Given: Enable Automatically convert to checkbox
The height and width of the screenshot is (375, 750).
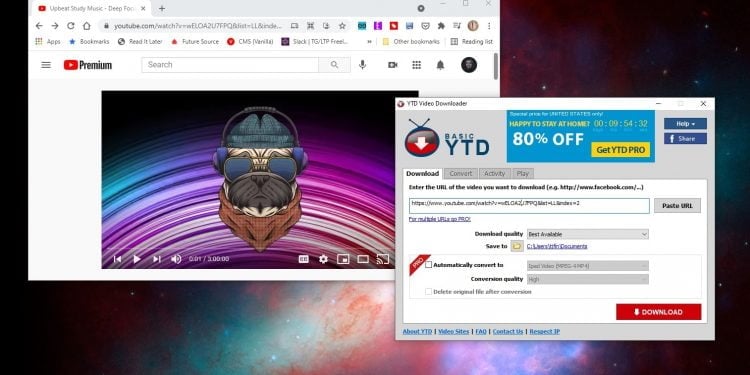Looking at the screenshot, I should tap(429, 265).
